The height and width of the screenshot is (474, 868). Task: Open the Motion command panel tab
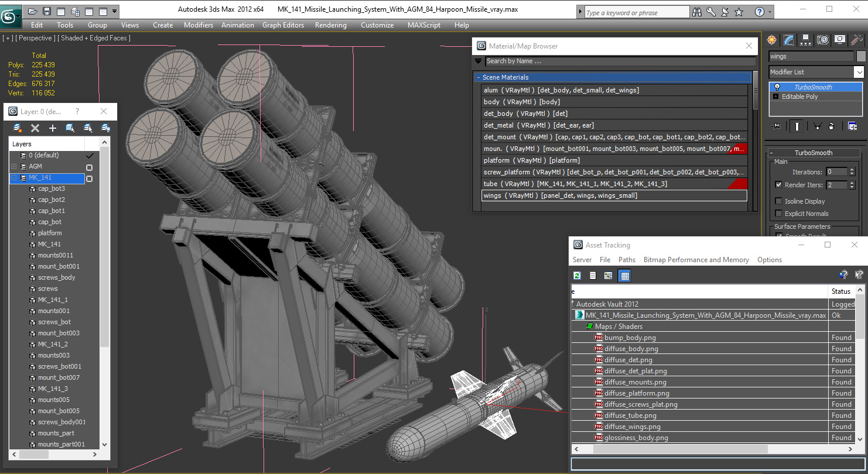(823, 40)
